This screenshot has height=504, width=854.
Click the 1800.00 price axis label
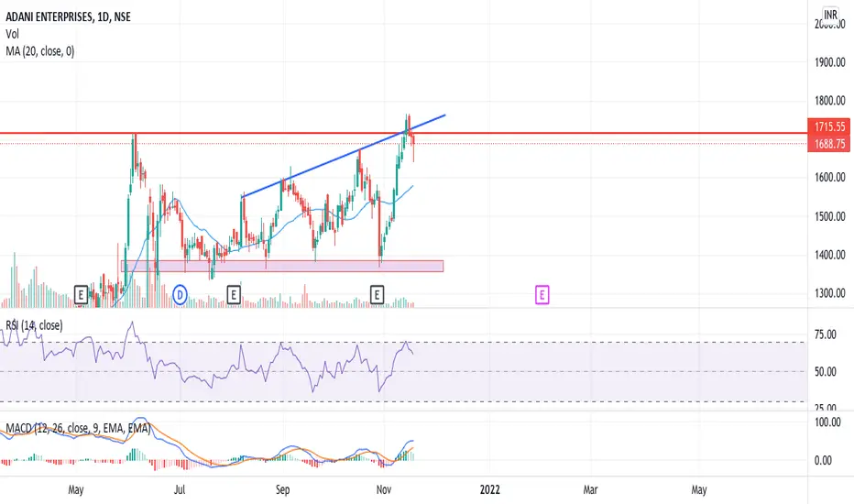[830, 101]
